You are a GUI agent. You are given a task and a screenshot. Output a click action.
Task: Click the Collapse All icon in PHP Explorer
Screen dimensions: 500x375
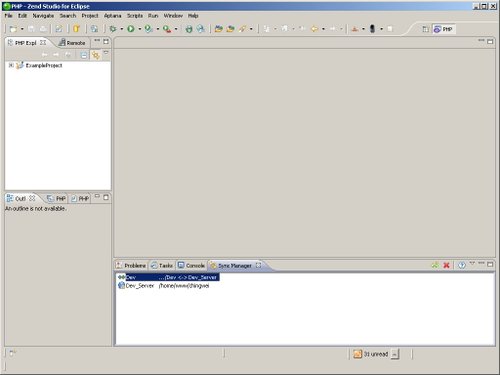tap(84, 55)
